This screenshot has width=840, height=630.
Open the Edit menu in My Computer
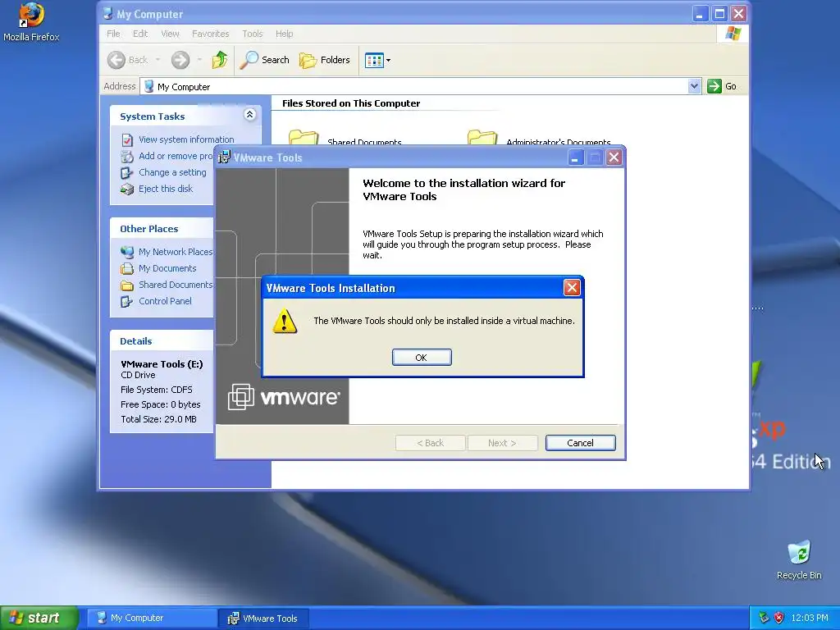(x=140, y=34)
